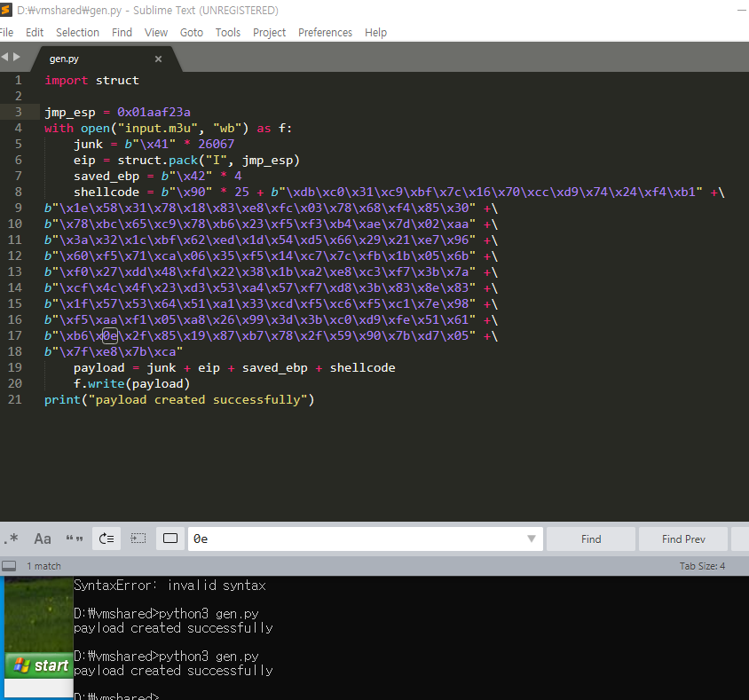Click the find input field containing 0e
The height and width of the screenshot is (700, 749).
pyautogui.click(x=365, y=539)
